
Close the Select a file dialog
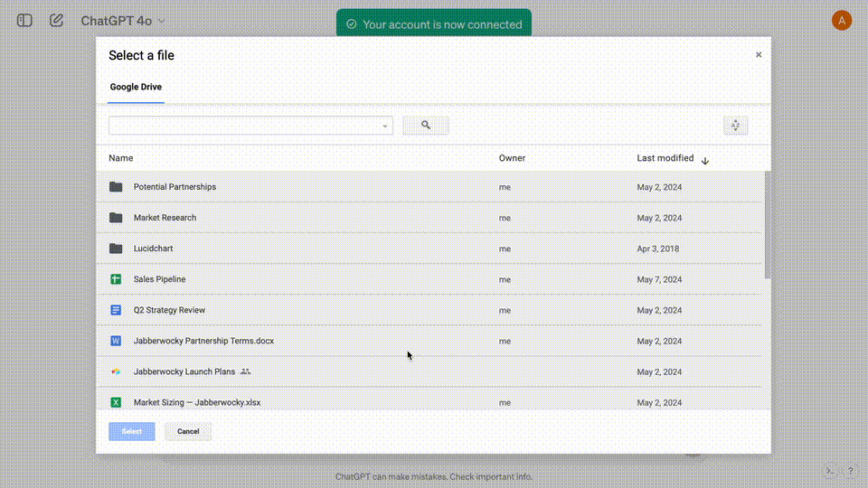759,55
